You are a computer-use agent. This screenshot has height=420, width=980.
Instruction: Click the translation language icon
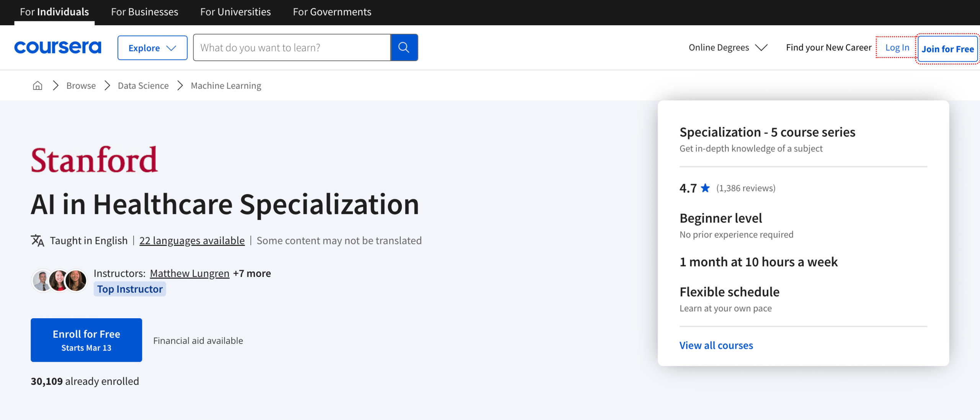pos(38,241)
